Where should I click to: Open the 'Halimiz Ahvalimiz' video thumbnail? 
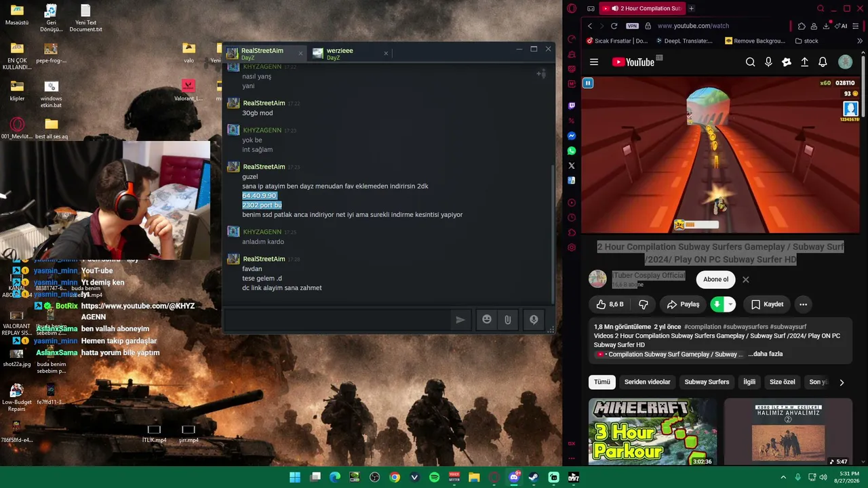point(788,432)
